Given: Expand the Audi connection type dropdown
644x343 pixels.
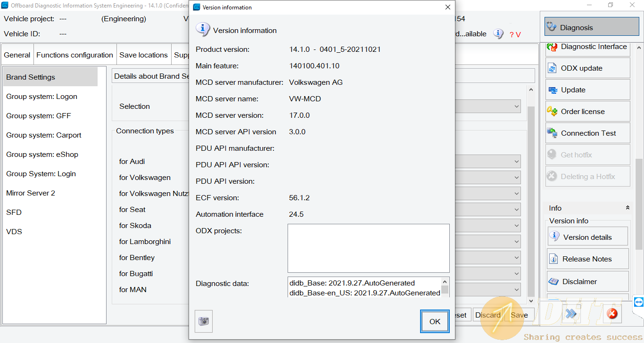Looking at the screenshot, I should [516, 162].
